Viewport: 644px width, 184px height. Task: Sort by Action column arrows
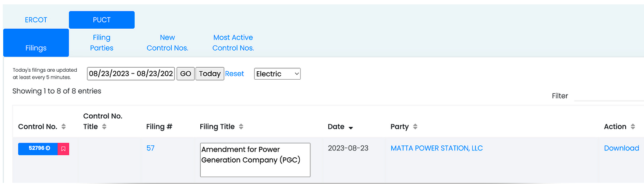pyautogui.click(x=633, y=127)
